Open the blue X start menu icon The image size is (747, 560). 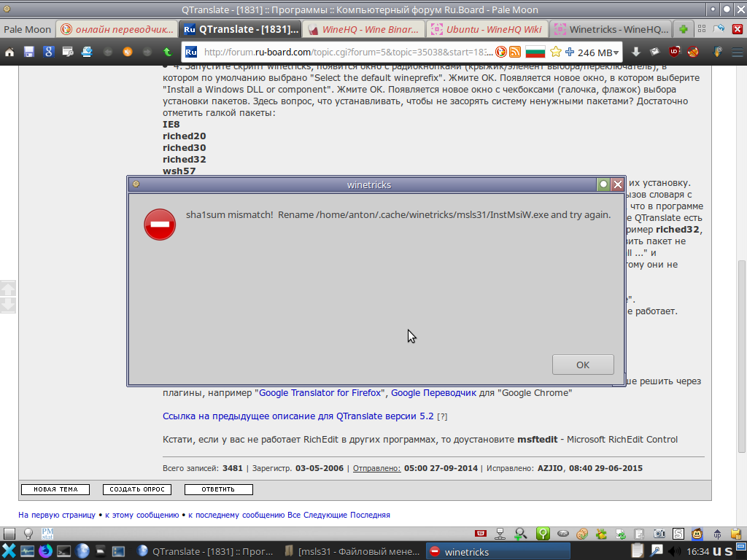(x=9, y=551)
